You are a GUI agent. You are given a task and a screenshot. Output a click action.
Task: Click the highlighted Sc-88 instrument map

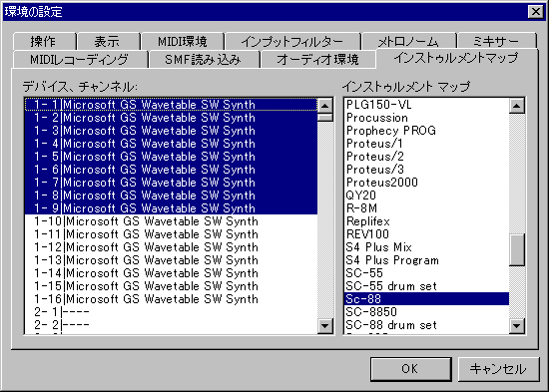click(427, 299)
